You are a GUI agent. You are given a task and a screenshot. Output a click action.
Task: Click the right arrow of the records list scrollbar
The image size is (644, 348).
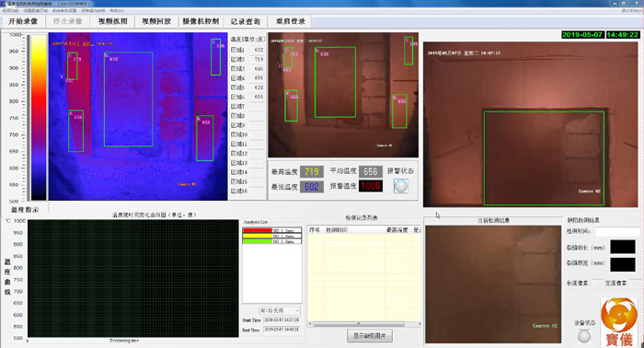click(420, 324)
